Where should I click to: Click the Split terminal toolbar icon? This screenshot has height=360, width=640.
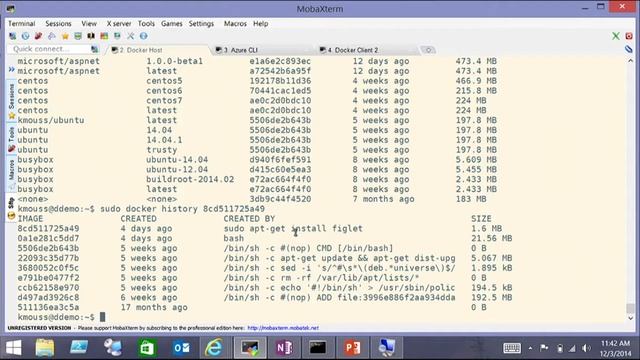91,36
